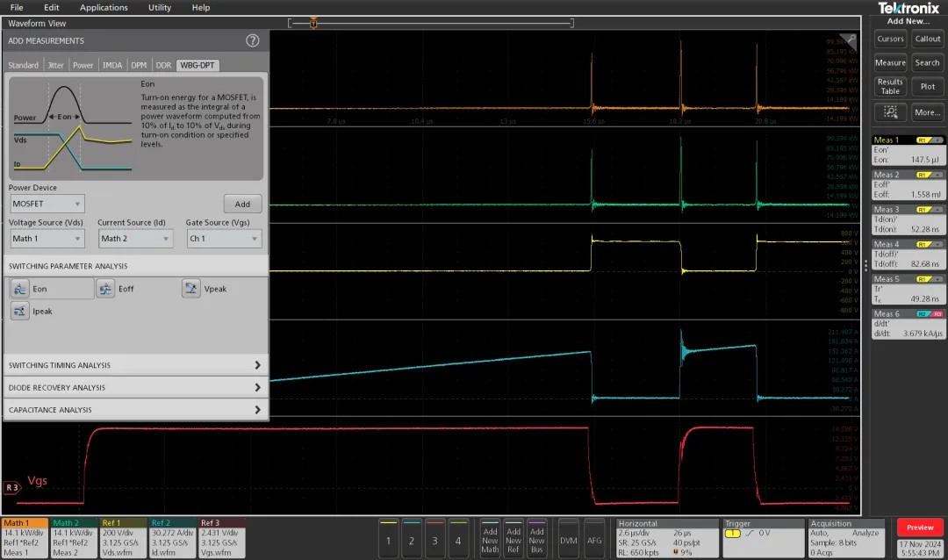Collapse the Switching Parameter Analysis header

(x=135, y=266)
